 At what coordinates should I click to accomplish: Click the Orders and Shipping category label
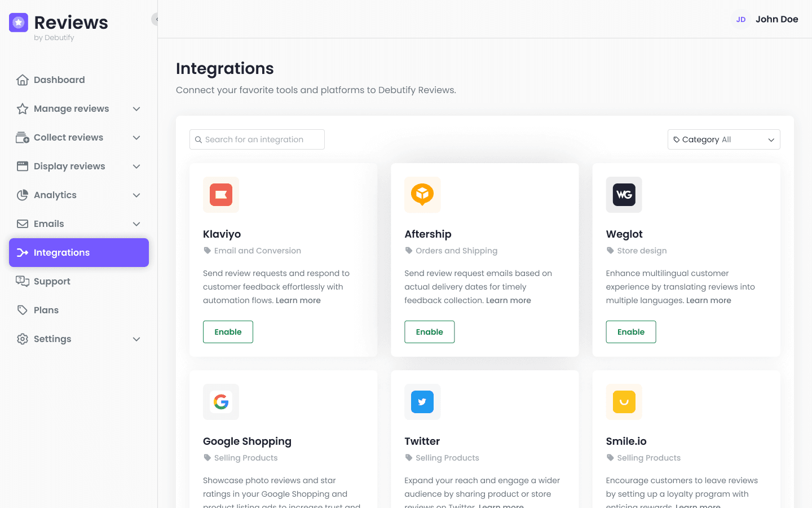click(x=457, y=251)
